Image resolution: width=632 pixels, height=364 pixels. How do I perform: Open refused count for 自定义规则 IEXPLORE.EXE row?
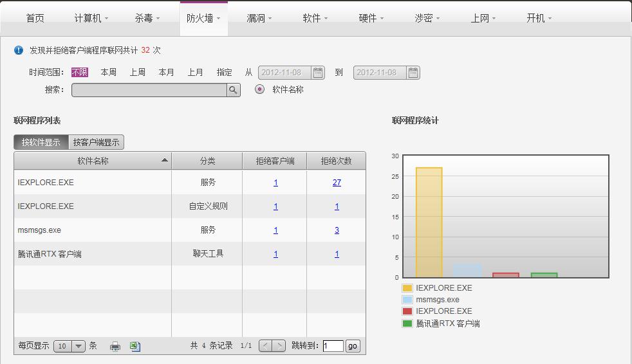pyautogui.click(x=337, y=206)
